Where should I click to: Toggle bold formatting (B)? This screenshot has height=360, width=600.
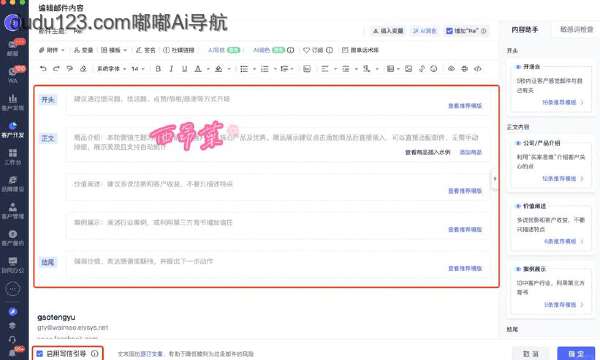[x=158, y=68]
